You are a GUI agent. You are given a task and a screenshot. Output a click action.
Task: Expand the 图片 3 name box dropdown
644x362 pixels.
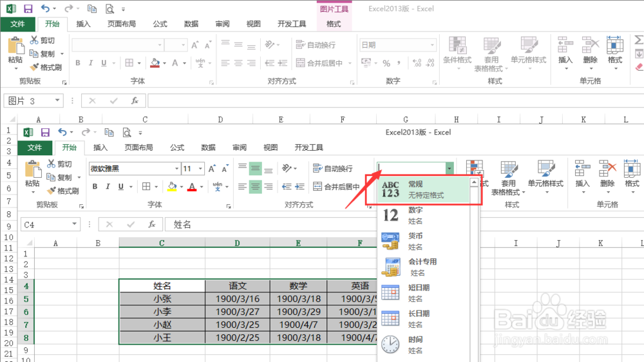[57, 100]
